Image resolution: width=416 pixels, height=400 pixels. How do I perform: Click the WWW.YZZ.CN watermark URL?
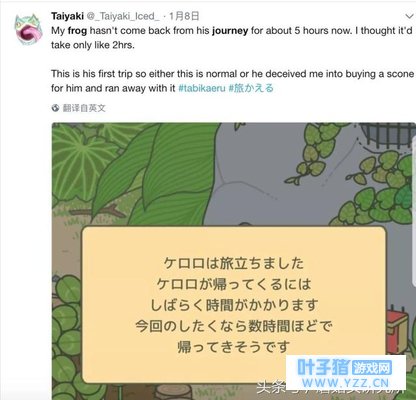345,383
